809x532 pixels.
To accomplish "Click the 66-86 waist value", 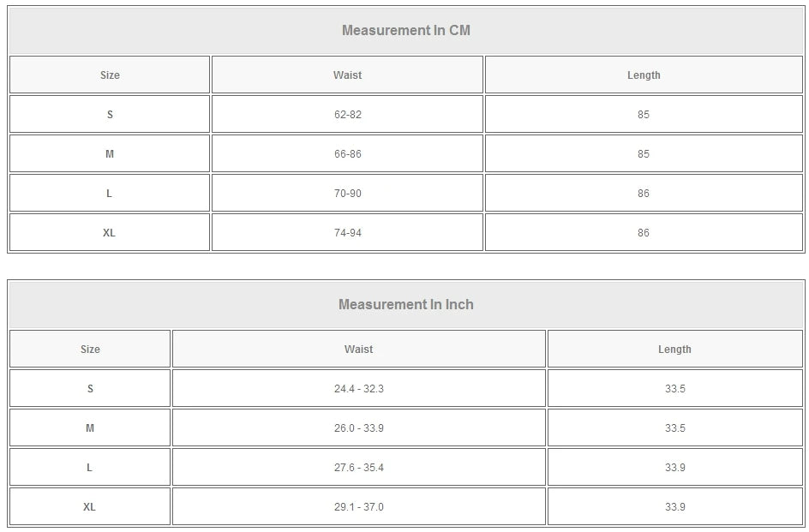I will pyautogui.click(x=347, y=154).
